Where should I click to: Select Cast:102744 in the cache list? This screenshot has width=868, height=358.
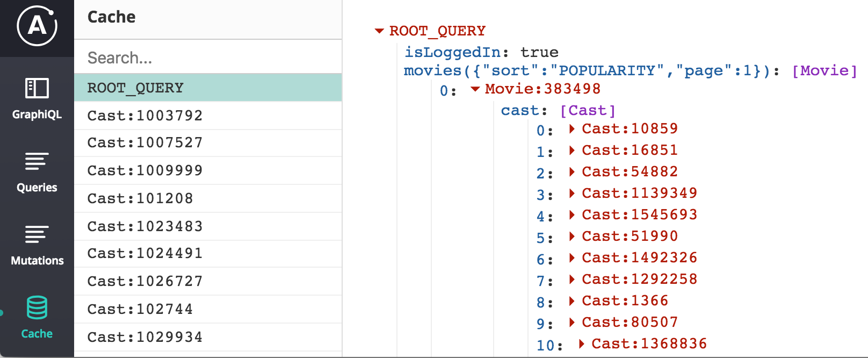pyautogui.click(x=208, y=309)
